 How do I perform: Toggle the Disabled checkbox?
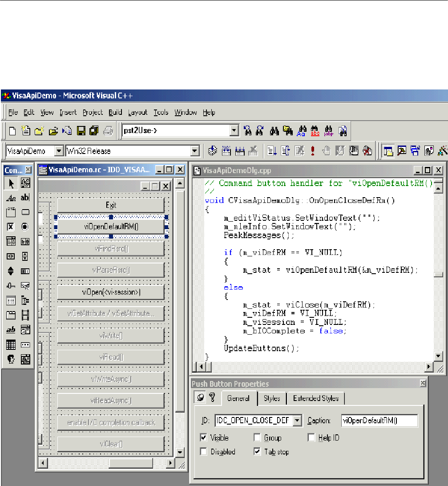pos(204,452)
